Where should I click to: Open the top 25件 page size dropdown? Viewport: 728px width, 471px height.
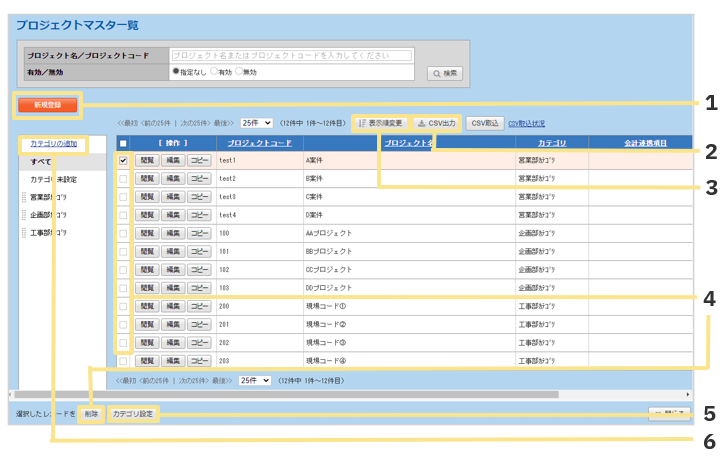tap(255, 123)
